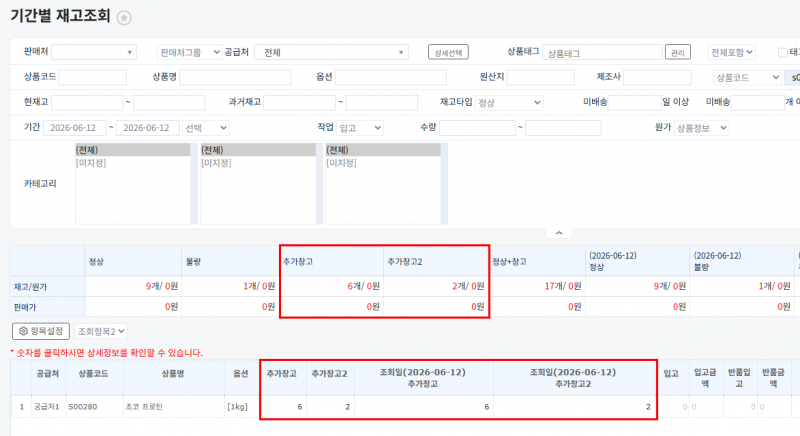This screenshot has height=436, width=800.
Task: Click the 17개/ 0원 value under 정상+창고
Action: point(563,286)
